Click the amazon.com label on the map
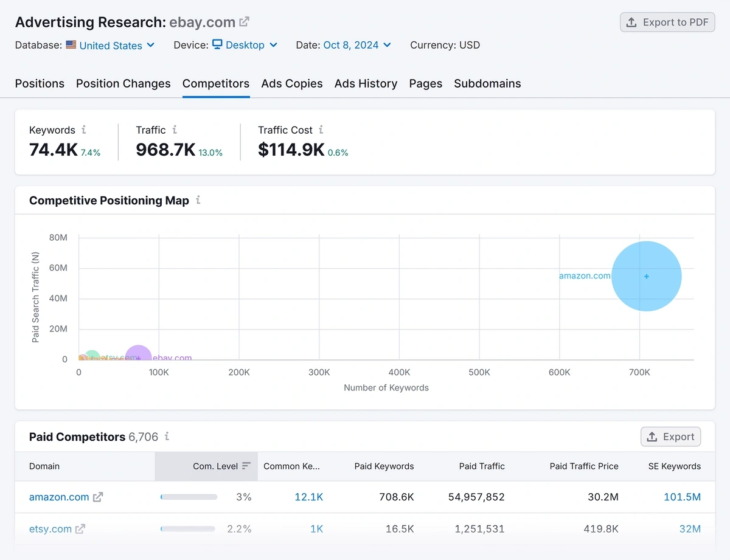This screenshot has width=730, height=560. (585, 275)
